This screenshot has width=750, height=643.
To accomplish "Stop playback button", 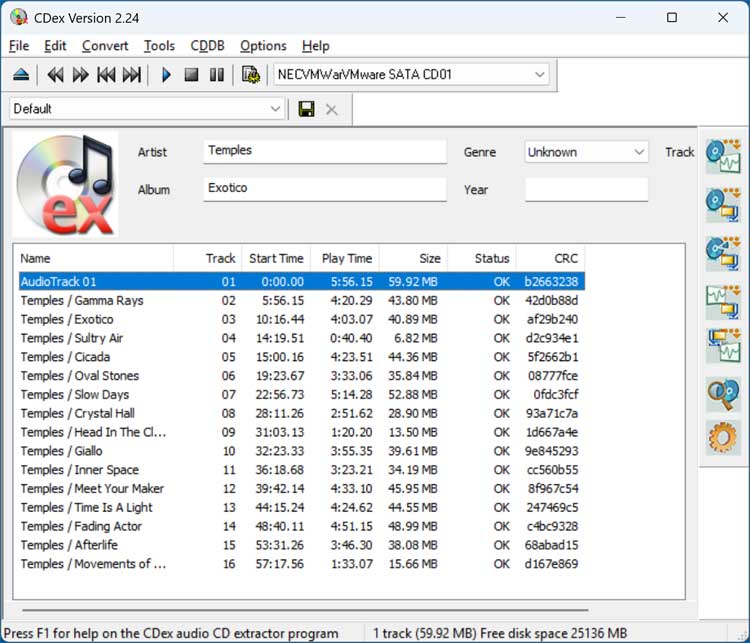I will [191, 75].
